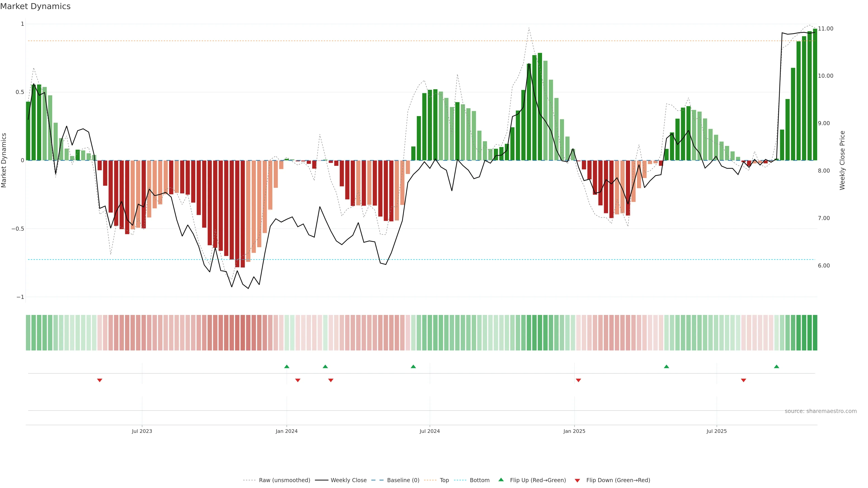Click the first red Flip Down marker before Jul 2023
Image resolution: width=868 pixels, height=488 pixels.
(x=99, y=380)
